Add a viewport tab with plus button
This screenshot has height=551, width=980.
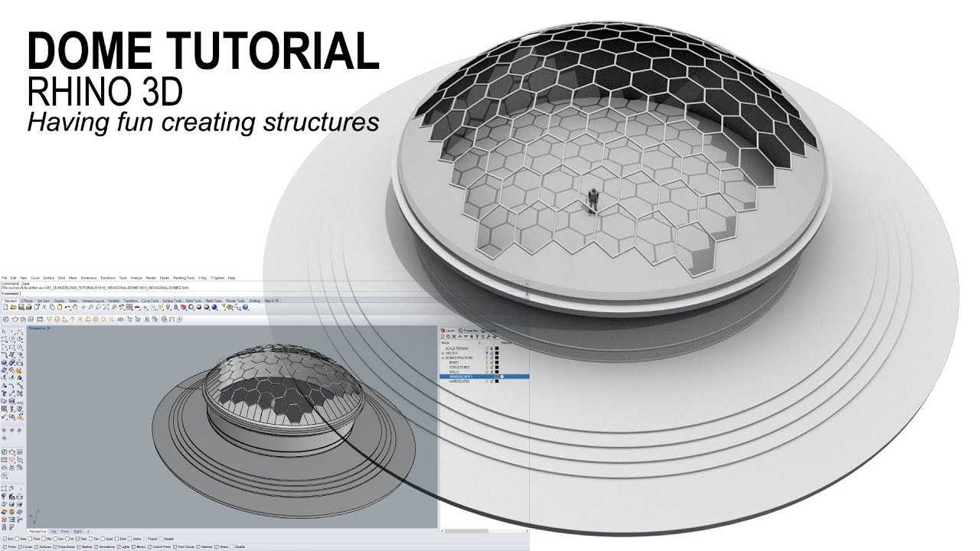pos(88,531)
